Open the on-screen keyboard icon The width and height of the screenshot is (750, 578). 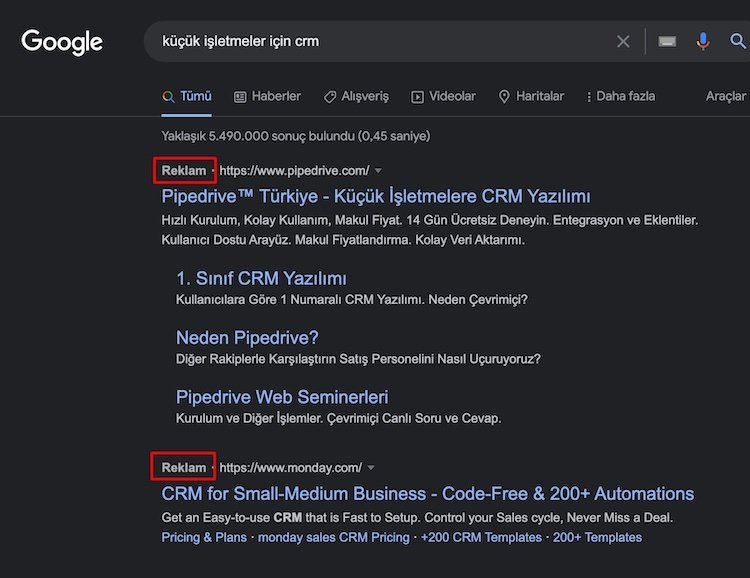pyautogui.click(x=667, y=42)
